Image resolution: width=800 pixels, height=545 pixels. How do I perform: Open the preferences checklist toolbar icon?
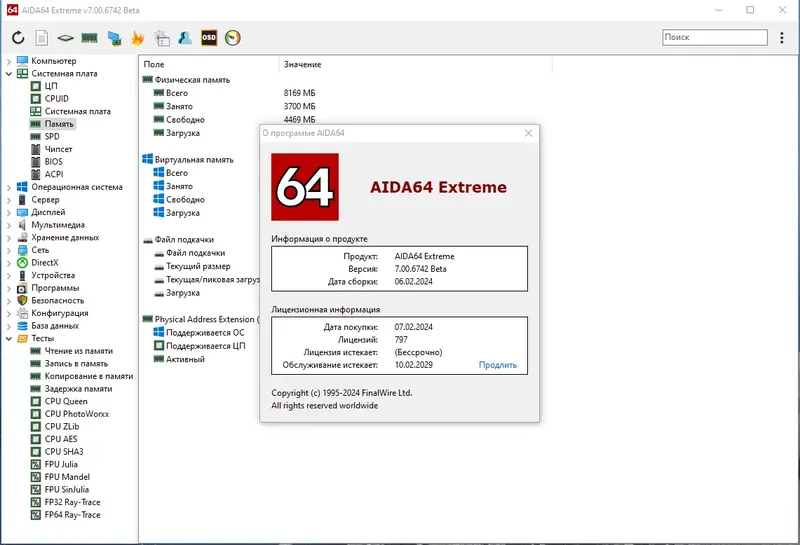[162, 38]
